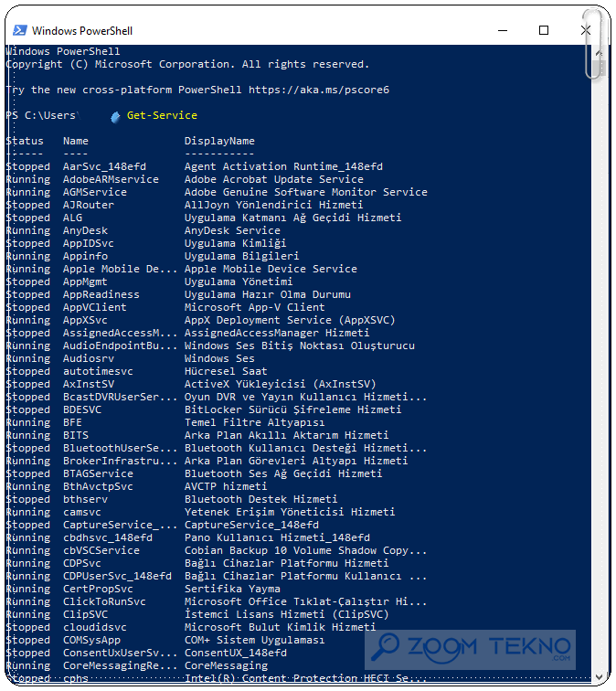Click the Name column header
The width and height of the screenshot is (616, 691).
75,141
